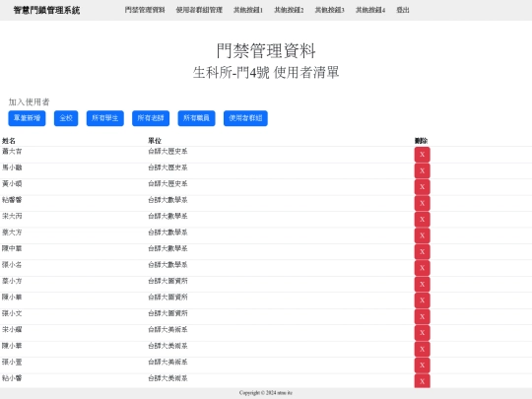Screen dimensions: 532x399
Task: Select the name cell 蔡大方
Action: click(12, 233)
